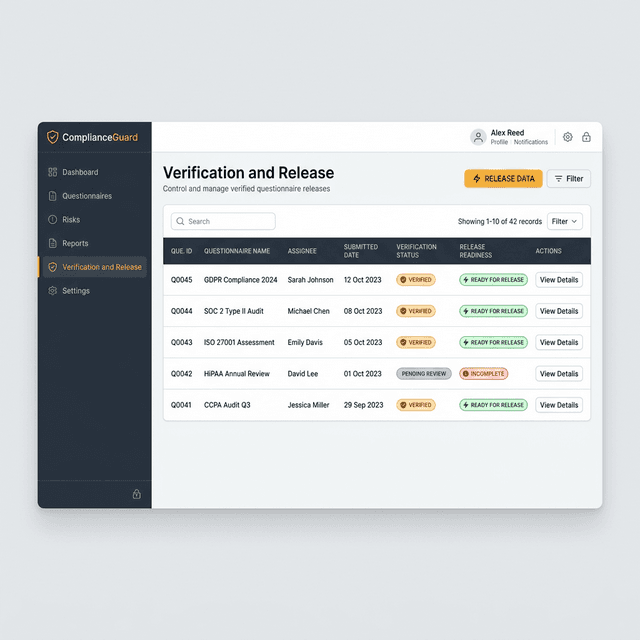View Details for HIPAA Annual Review
Image resolution: width=640 pixels, height=640 pixels.
click(x=559, y=374)
